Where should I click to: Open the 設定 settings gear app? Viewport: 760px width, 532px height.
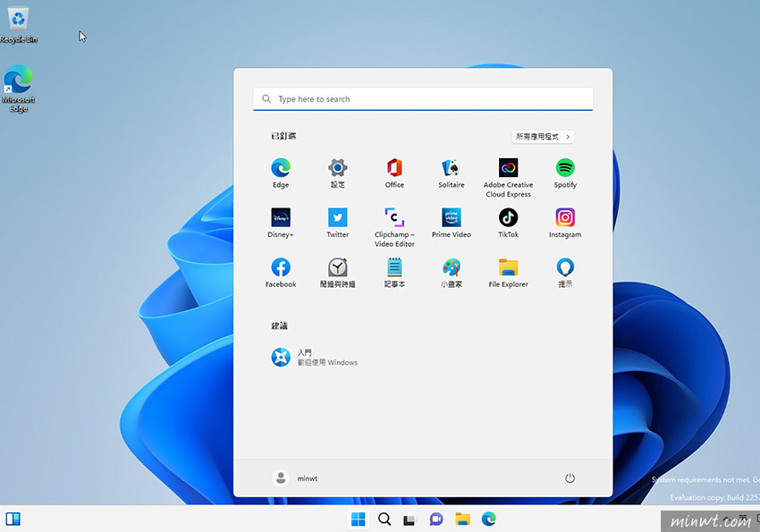pos(337,173)
